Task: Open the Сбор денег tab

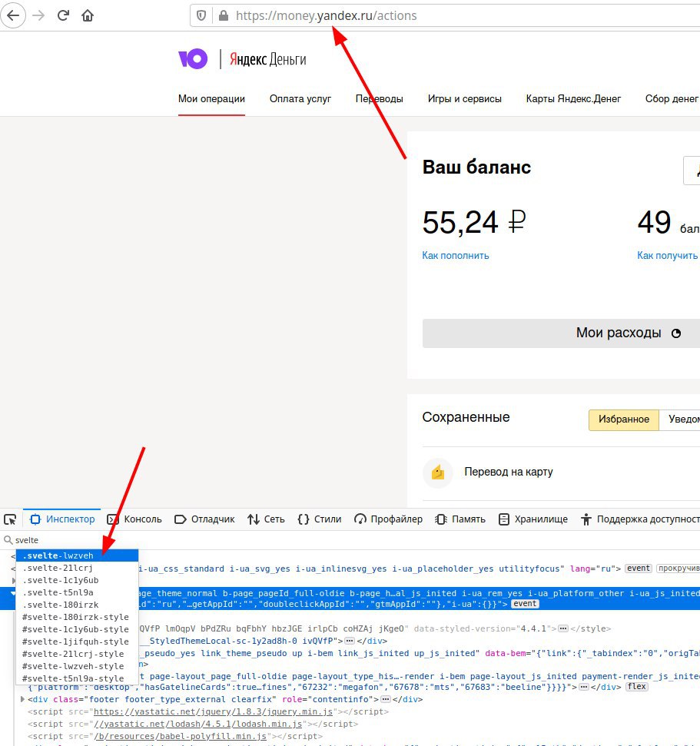Action: (x=672, y=98)
